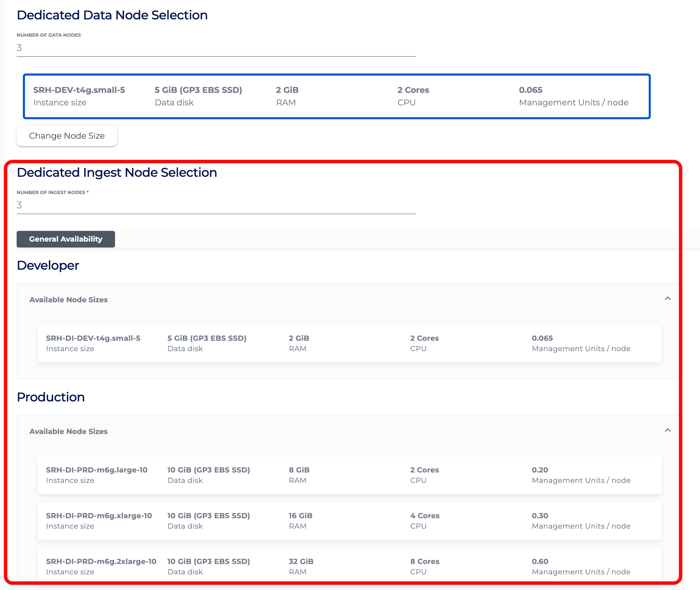This screenshot has width=700, height=590.
Task: Click the Production section heading
Action: pos(51,397)
